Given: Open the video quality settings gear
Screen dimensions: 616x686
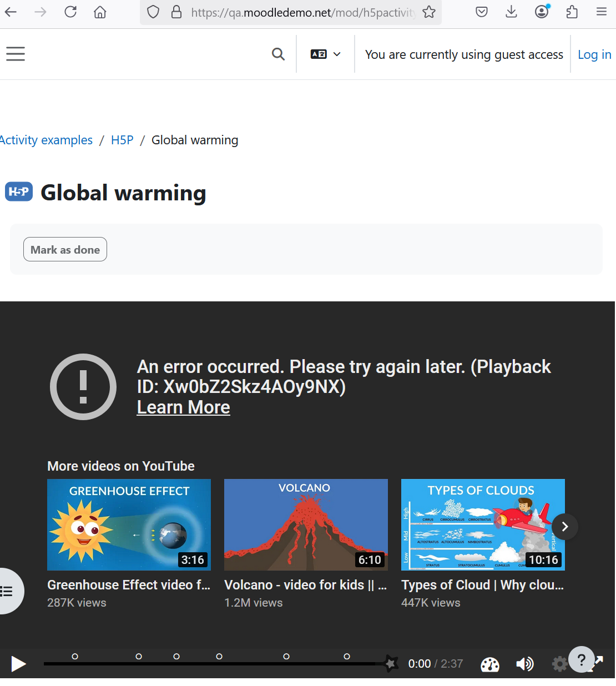Looking at the screenshot, I should pos(559,664).
